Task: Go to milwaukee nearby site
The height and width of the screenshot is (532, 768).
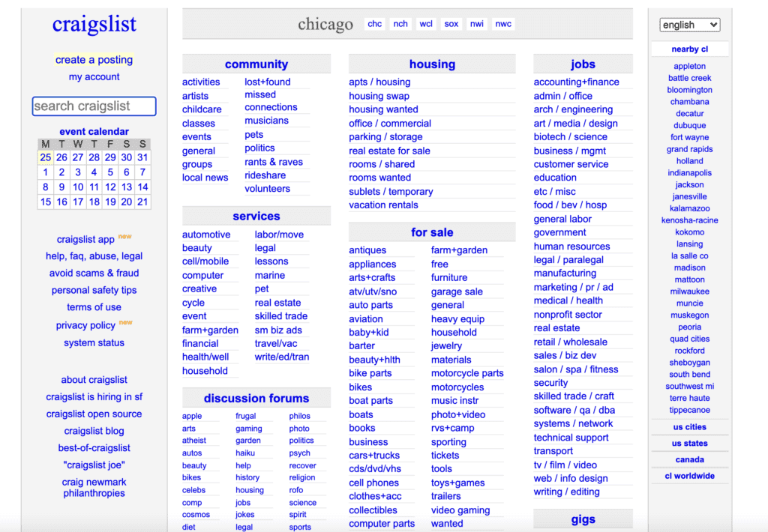Action: pyautogui.click(x=690, y=291)
